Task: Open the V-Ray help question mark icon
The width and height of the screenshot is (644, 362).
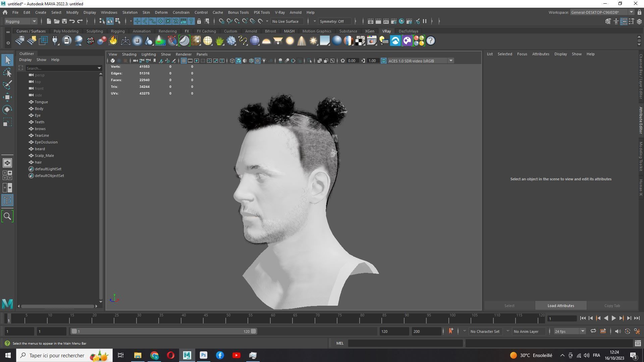Action: click(431, 41)
